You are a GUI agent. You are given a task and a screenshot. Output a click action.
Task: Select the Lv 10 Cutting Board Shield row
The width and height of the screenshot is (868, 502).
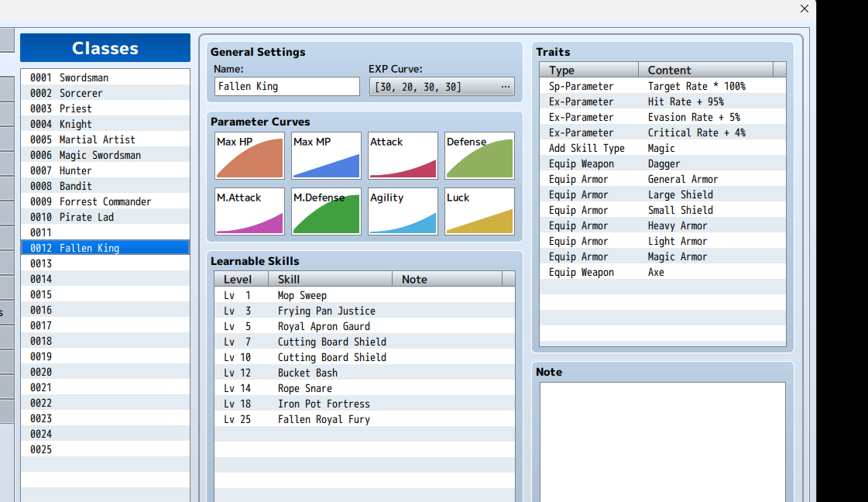click(x=365, y=358)
